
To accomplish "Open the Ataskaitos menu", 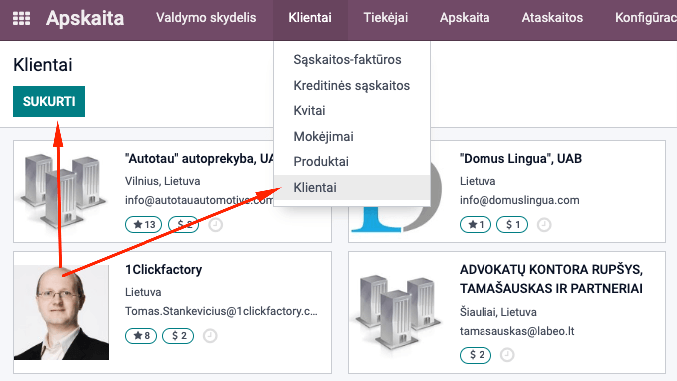I will 552,18.
